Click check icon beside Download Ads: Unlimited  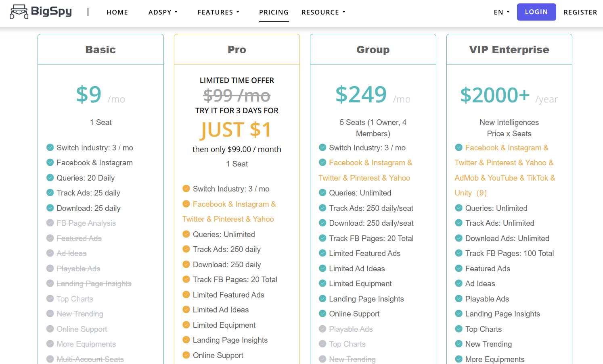click(459, 238)
